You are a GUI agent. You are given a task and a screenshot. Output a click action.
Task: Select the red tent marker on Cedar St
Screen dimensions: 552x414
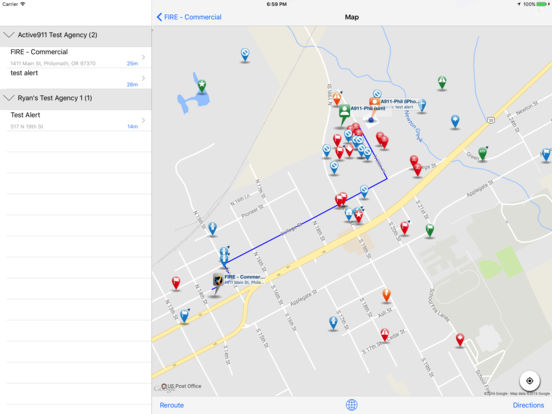pos(384,334)
